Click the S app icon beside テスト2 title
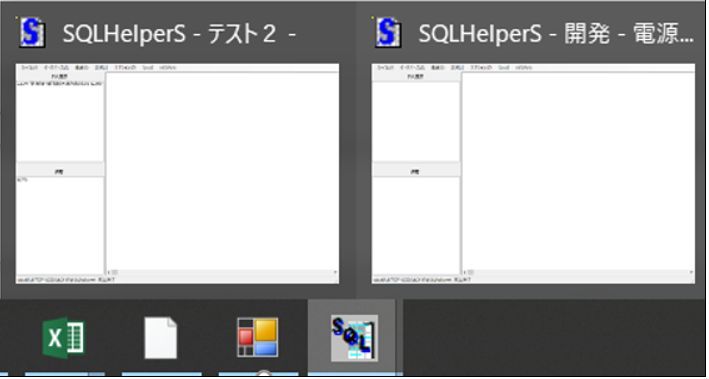This screenshot has height=379, width=709. coord(32,32)
